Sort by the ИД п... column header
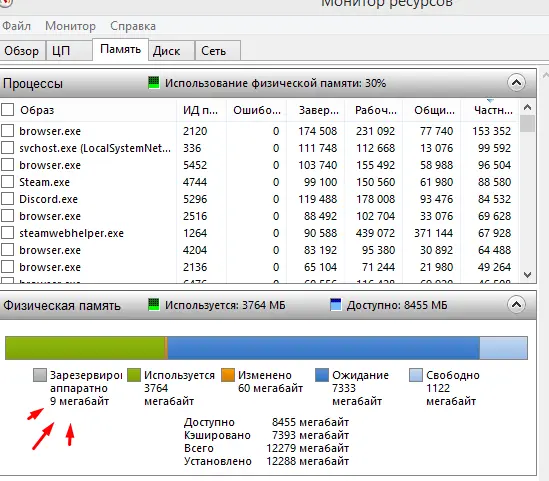 201,110
